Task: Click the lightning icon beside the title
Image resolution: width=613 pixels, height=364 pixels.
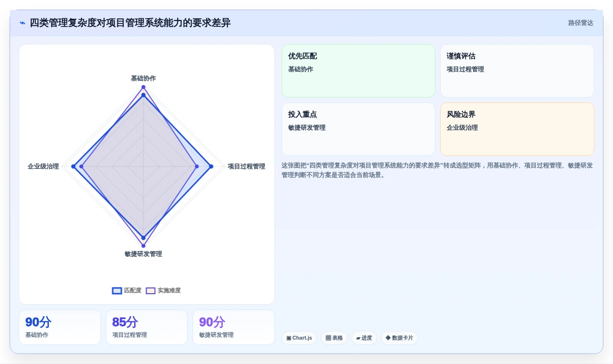Action: pos(23,23)
